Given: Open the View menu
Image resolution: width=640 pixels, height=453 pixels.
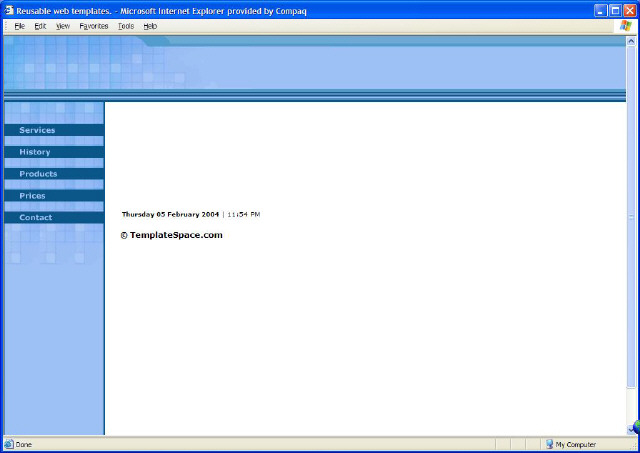Looking at the screenshot, I should (x=63, y=26).
